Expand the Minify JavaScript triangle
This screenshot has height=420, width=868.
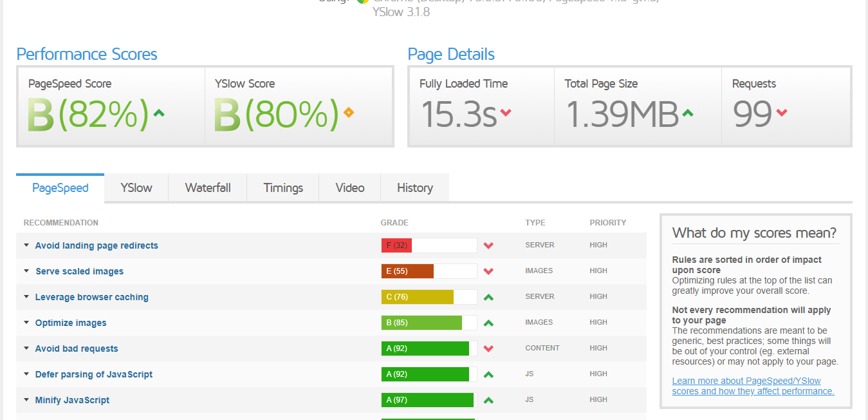[x=26, y=400]
